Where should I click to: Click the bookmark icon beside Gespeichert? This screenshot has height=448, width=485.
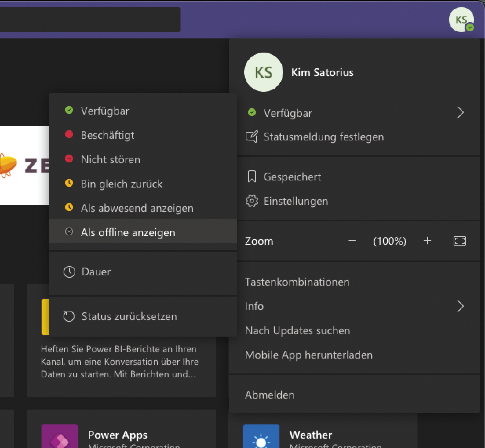click(x=252, y=177)
